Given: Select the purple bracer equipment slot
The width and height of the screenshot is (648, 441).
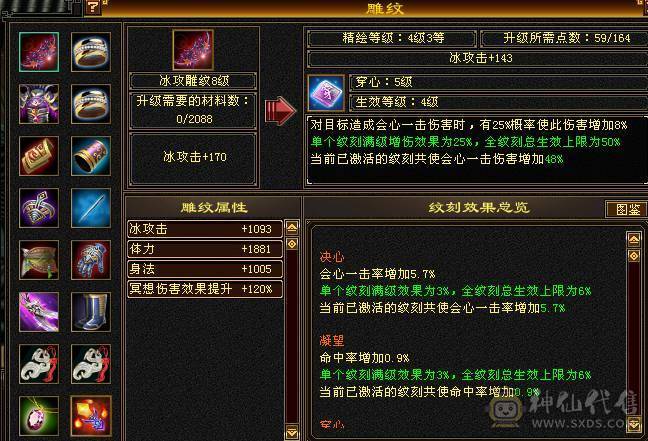Looking at the screenshot, I should [x=91, y=156].
